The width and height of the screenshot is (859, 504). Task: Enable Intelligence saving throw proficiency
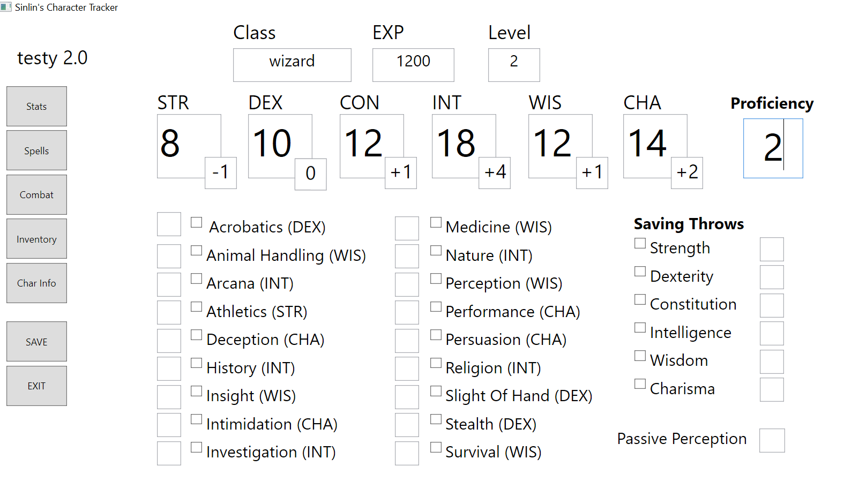click(x=640, y=327)
